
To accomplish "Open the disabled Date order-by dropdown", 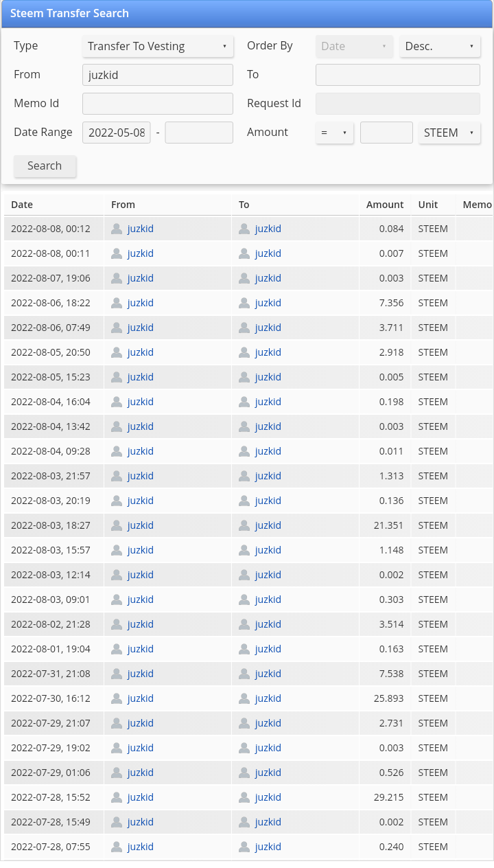I will coord(355,46).
